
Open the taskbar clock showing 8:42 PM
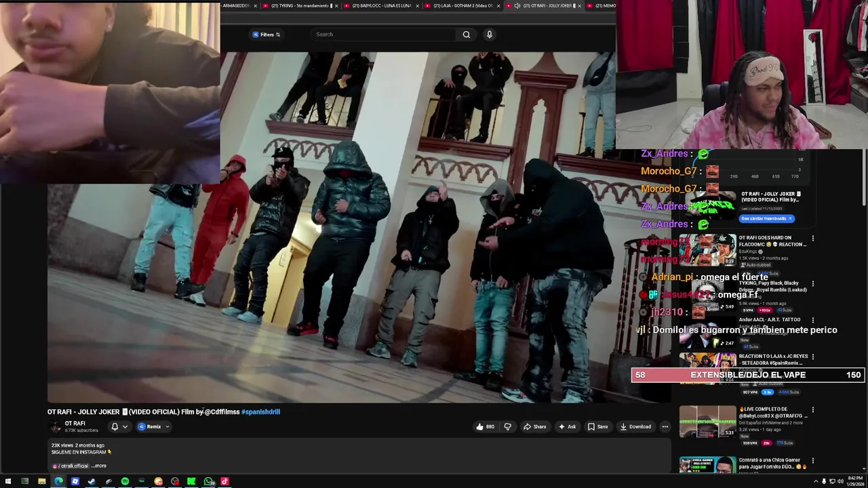[854, 482]
